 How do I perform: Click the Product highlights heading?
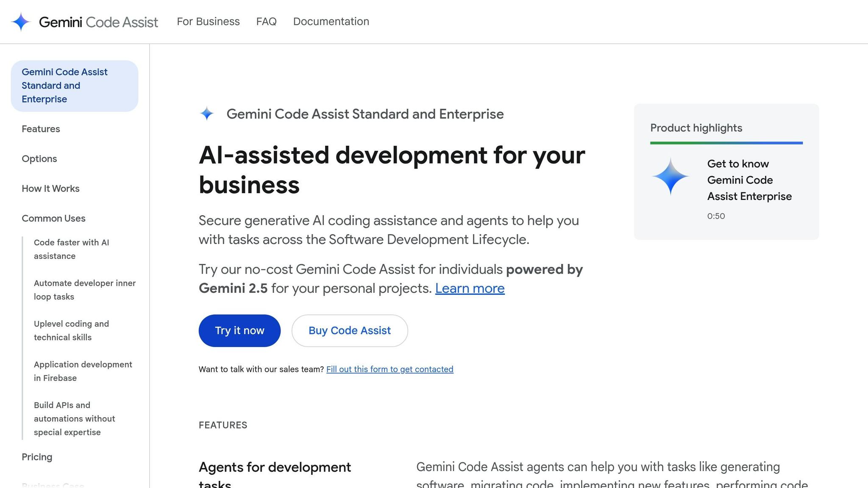696,128
